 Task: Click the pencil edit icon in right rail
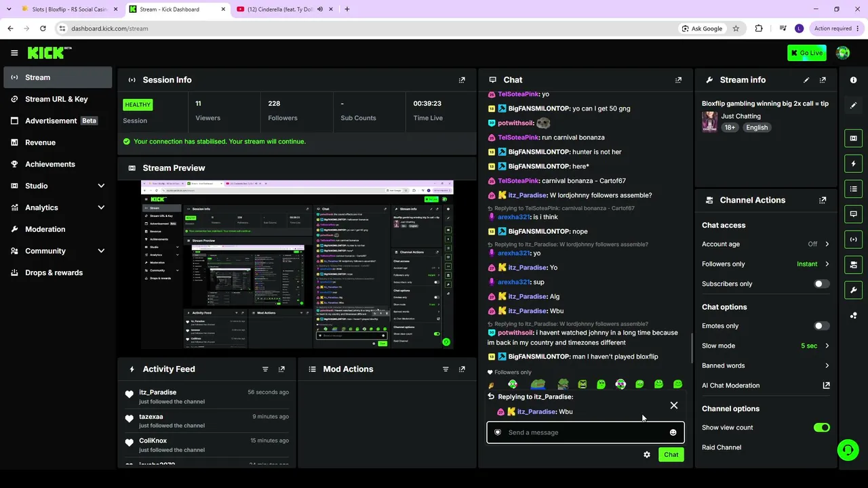click(853, 105)
